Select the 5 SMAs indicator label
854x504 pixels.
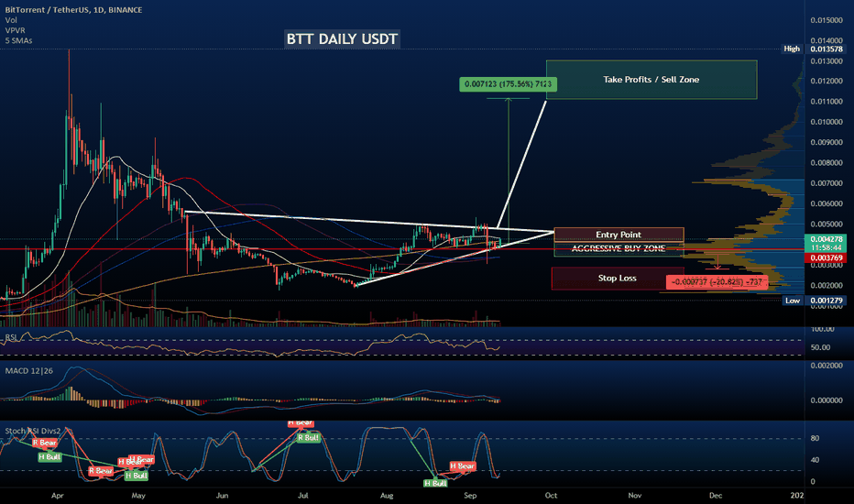coord(18,41)
